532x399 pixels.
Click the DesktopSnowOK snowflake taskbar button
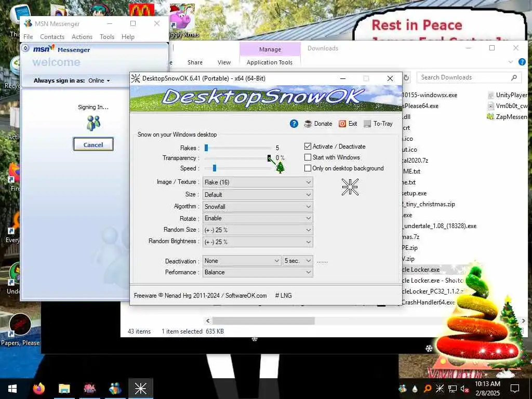click(x=140, y=389)
